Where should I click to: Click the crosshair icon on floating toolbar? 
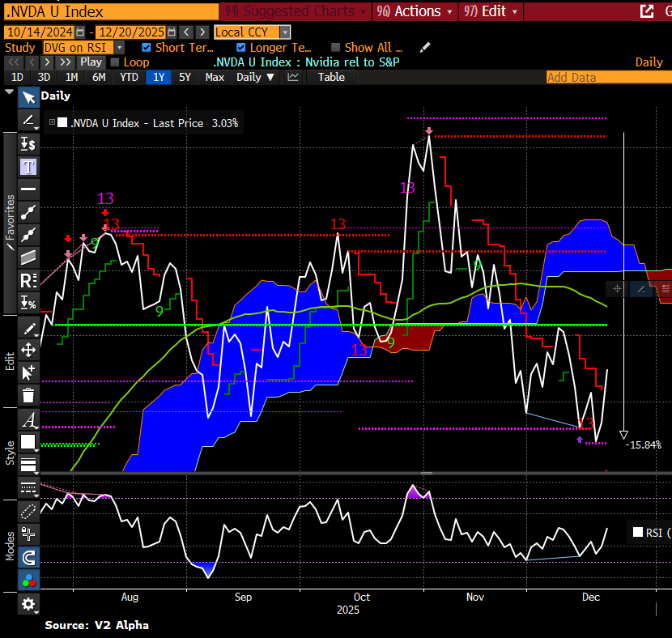click(617, 289)
